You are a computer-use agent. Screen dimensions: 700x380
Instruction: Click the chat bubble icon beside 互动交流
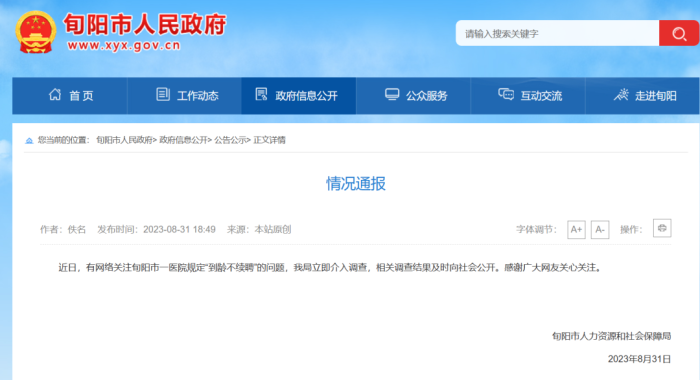(506, 94)
